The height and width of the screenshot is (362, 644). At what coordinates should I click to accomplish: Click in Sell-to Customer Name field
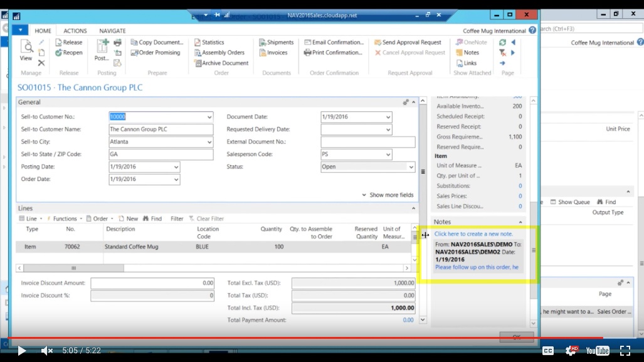pos(161,129)
